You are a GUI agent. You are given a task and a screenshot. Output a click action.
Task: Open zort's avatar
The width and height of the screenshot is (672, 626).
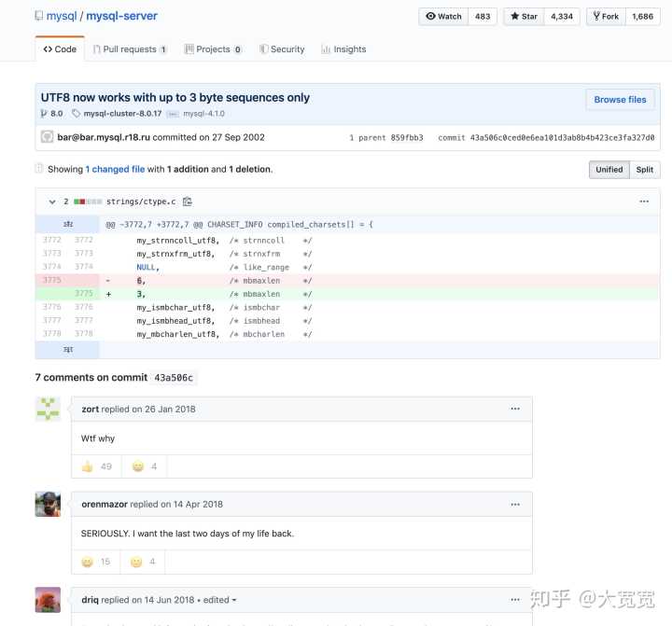point(48,409)
